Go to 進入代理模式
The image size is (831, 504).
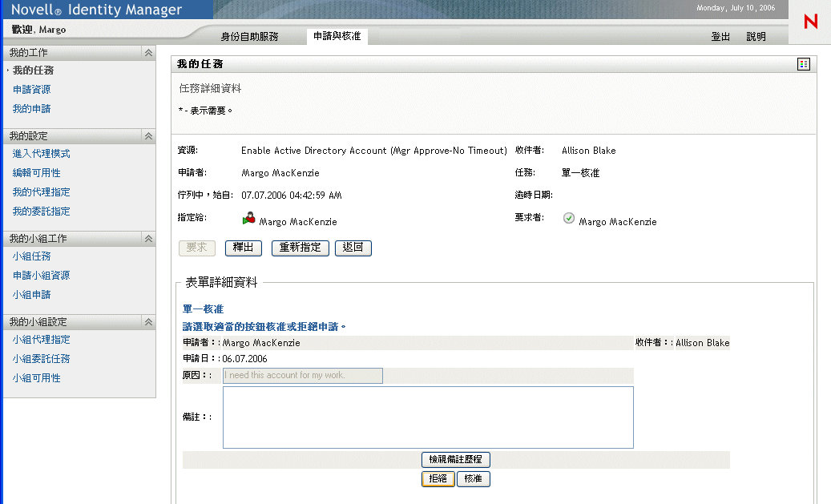pos(42,154)
